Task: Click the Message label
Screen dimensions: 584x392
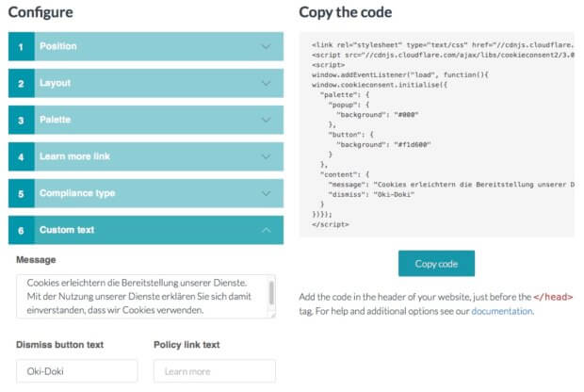Action: pos(36,260)
